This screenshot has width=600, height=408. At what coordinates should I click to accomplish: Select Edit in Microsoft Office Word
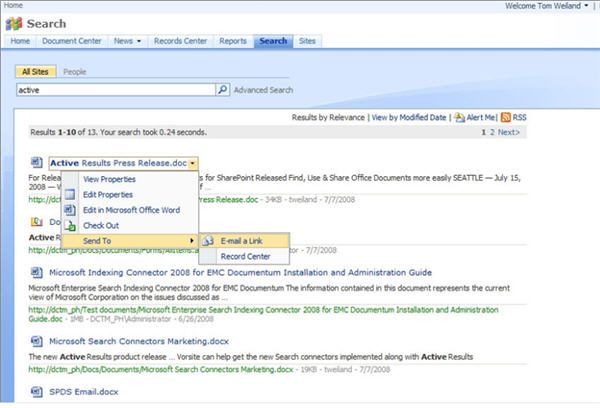point(131,210)
